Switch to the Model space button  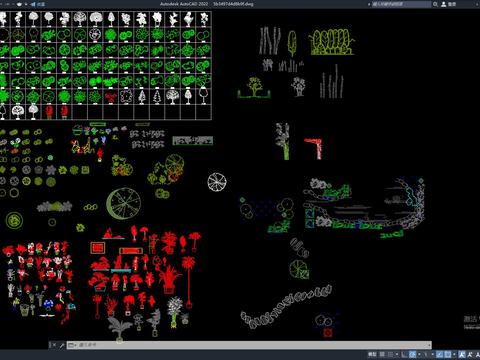[x=372, y=354]
